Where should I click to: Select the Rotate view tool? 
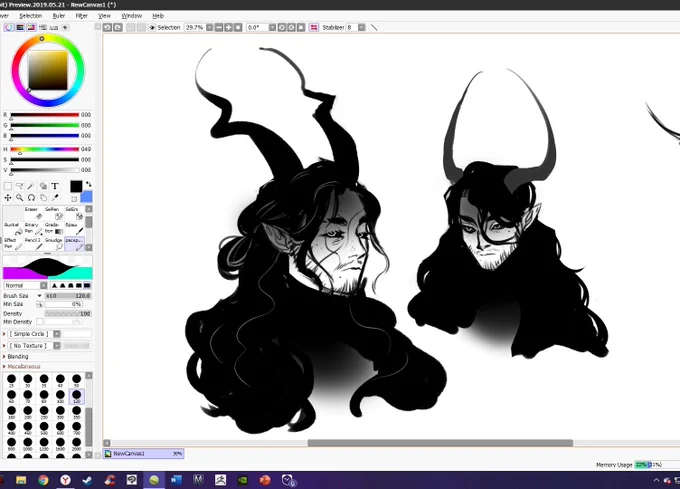pyautogui.click(x=31, y=198)
